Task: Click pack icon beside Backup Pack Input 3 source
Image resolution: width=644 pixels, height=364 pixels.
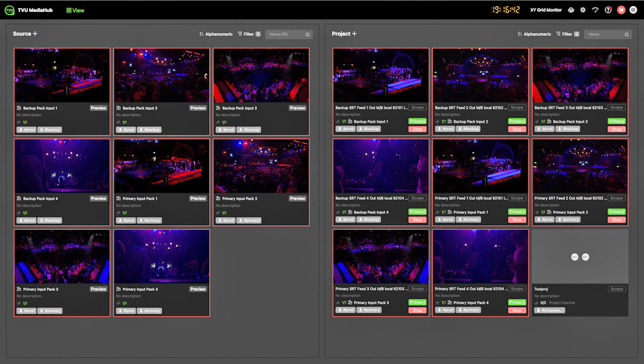Action: click(x=218, y=108)
